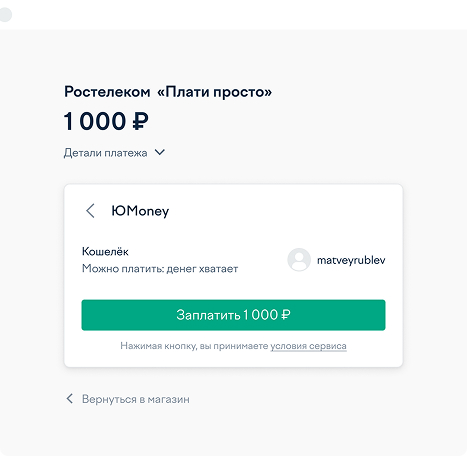
Task: Click the Нажимая кнопку, вы принимаете notice
Action: pos(194,346)
